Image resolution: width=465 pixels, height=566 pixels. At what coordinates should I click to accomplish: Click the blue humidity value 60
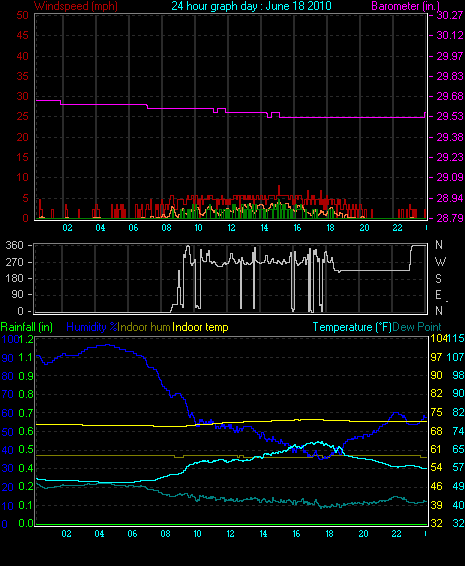pos(8,413)
